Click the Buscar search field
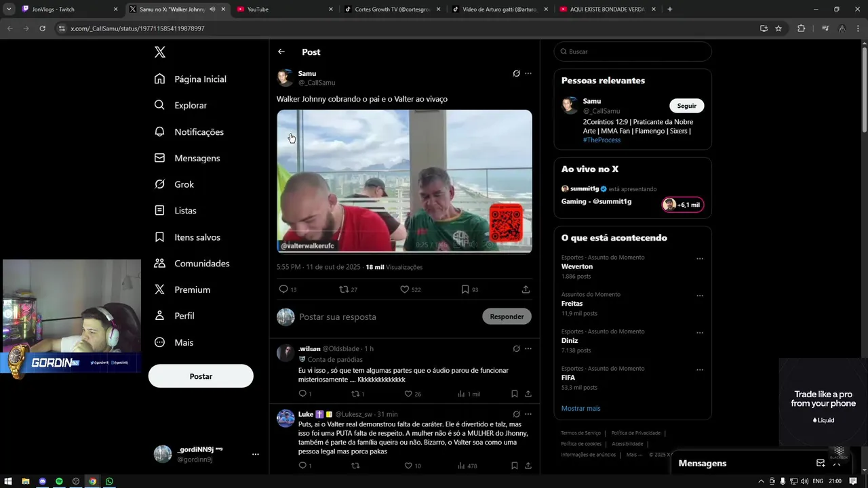Viewport: 868px width, 488px height. (x=633, y=52)
